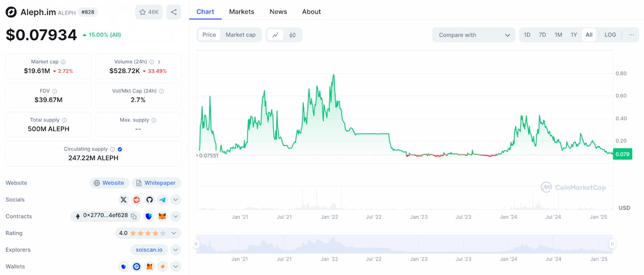644x275 pixels.
Task: Show Market cap info tooltip icon
Action: click(x=63, y=62)
